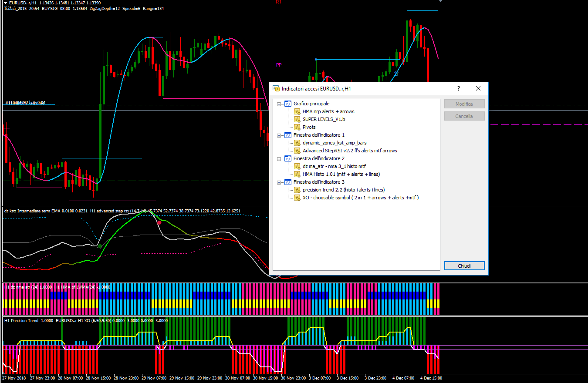
Task: Click the Pivots indicator icon
Action: [297, 128]
